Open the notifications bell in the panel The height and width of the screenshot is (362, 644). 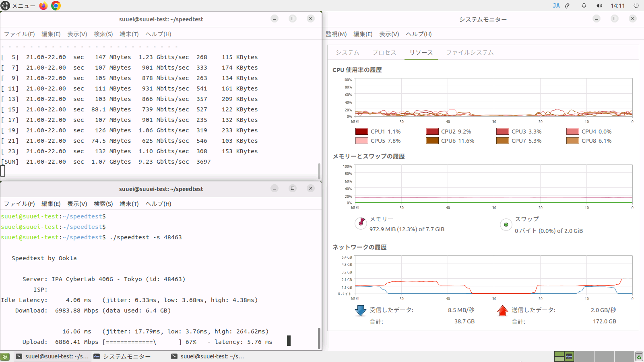(x=584, y=6)
